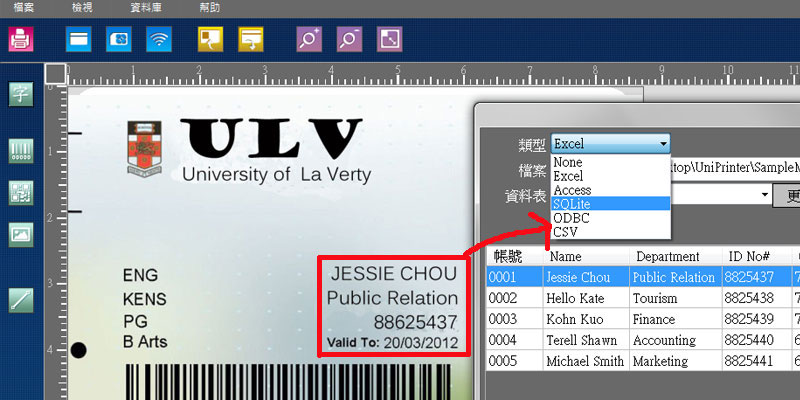Choose CSV option in the dropdown list
Screen dimensions: 800x400
click(x=565, y=232)
